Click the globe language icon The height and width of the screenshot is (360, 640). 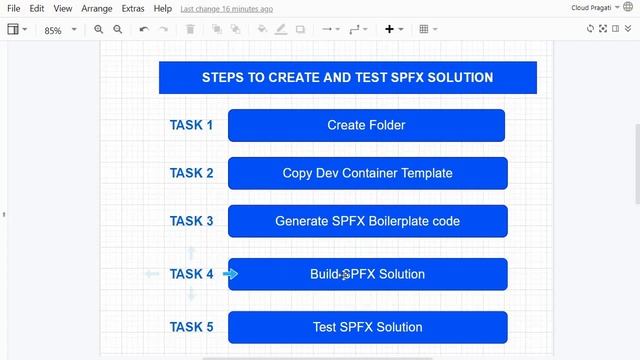(628, 7)
